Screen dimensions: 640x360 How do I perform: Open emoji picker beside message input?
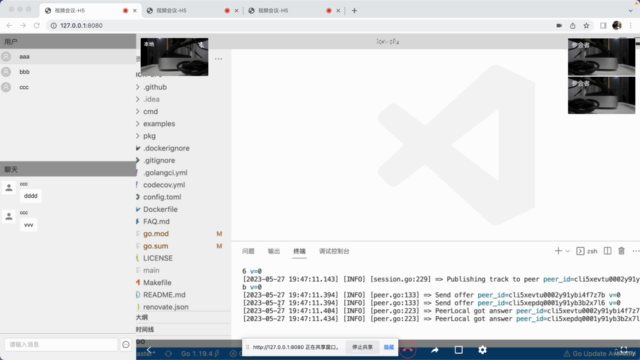pyautogui.click(x=126, y=344)
